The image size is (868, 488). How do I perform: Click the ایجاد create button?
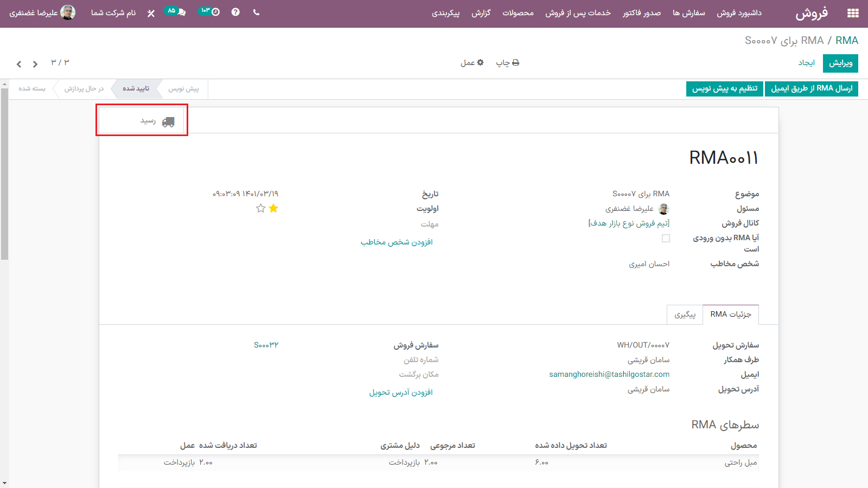click(x=807, y=63)
